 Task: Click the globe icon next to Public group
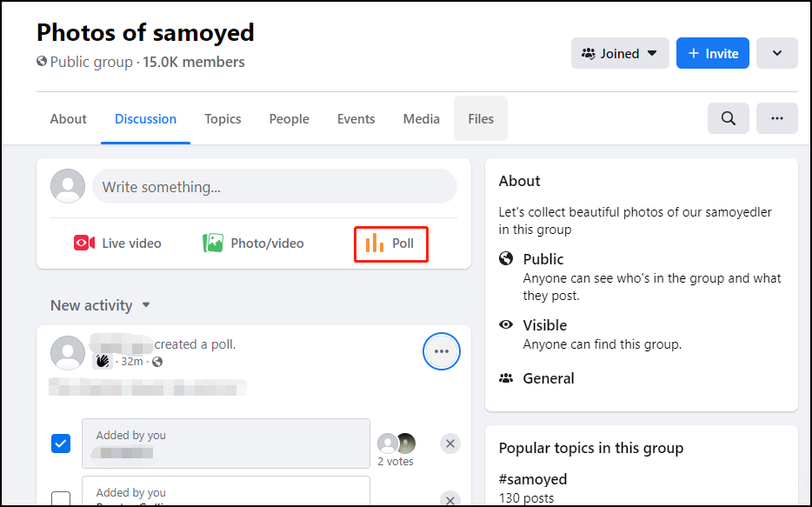pos(42,62)
